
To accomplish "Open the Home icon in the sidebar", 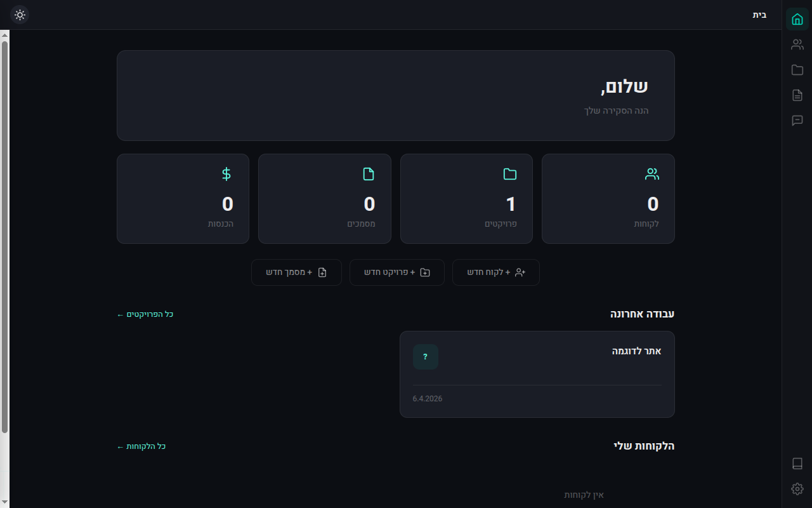I will 797,19.
